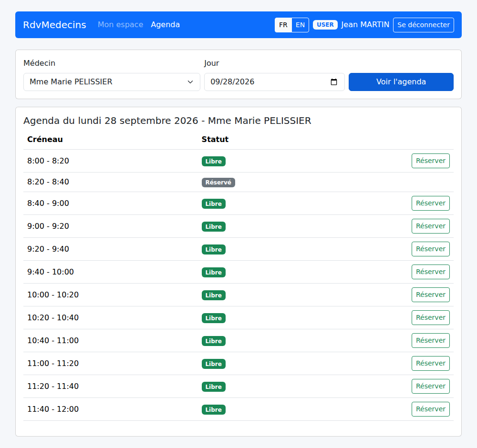Image resolution: width=477 pixels, height=448 pixels.
Task: Reserve the 10:40 - 11:00 slot
Action: pyautogui.click(x=430, y=340)
